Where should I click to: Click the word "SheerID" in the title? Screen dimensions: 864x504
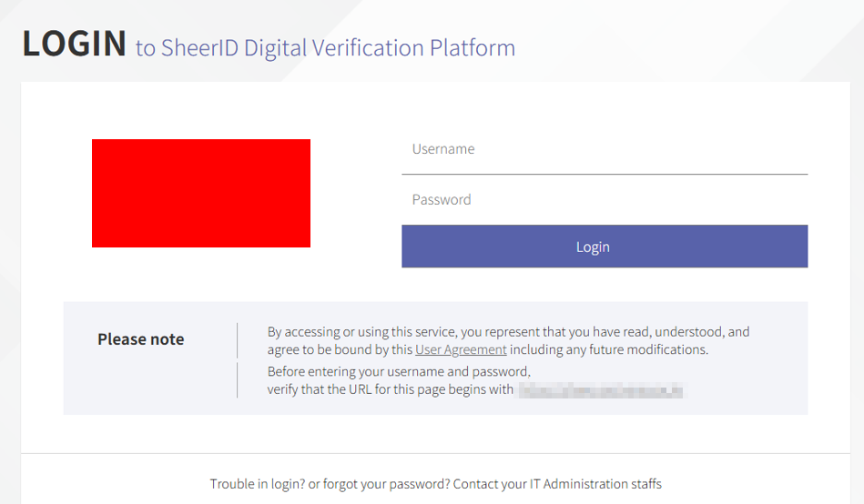[x=199, y=47]
